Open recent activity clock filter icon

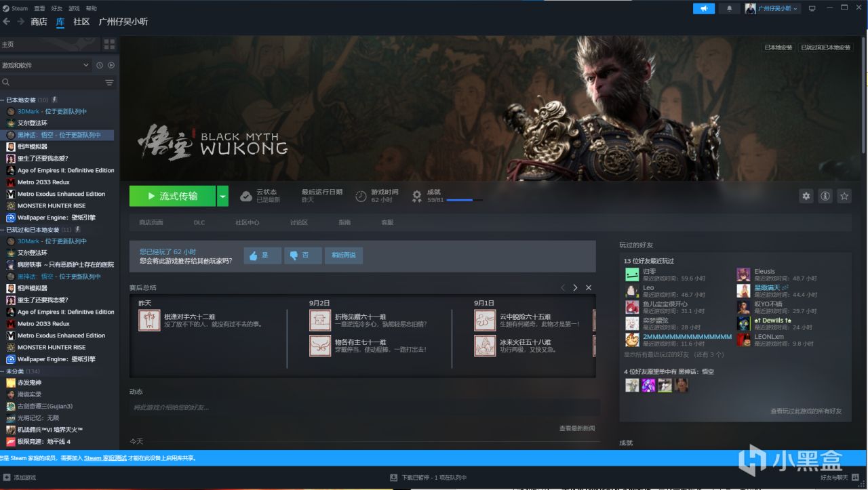pos(100,65)
